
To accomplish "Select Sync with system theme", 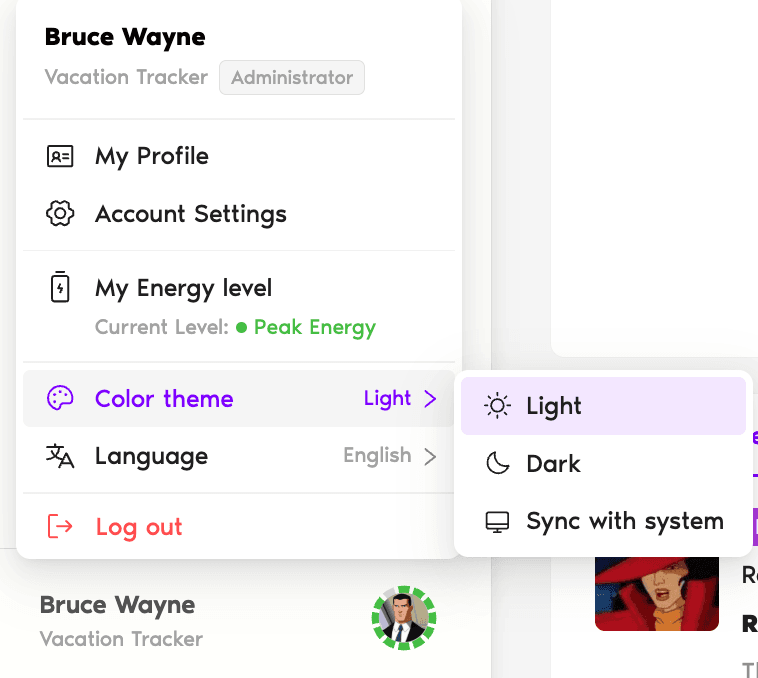I will (603, 521).
